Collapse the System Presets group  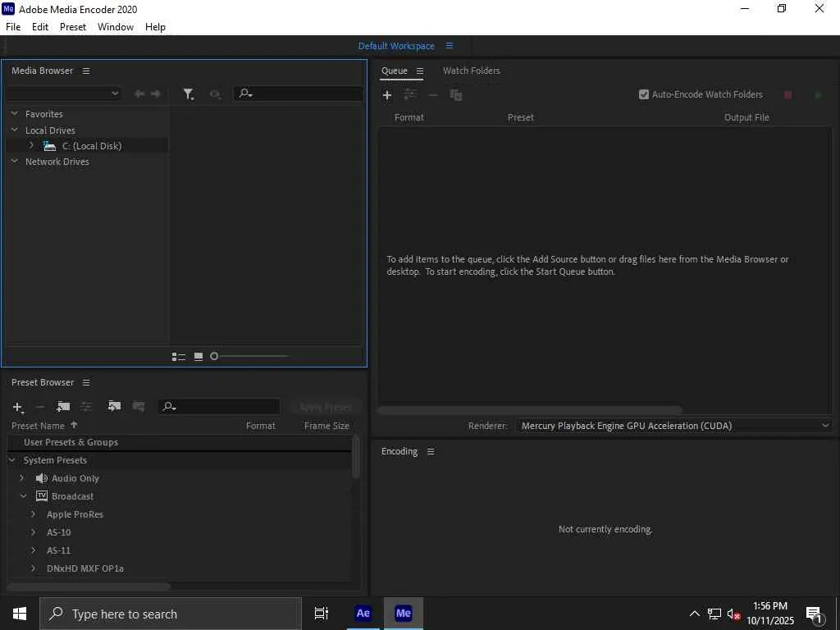[12, 459]
